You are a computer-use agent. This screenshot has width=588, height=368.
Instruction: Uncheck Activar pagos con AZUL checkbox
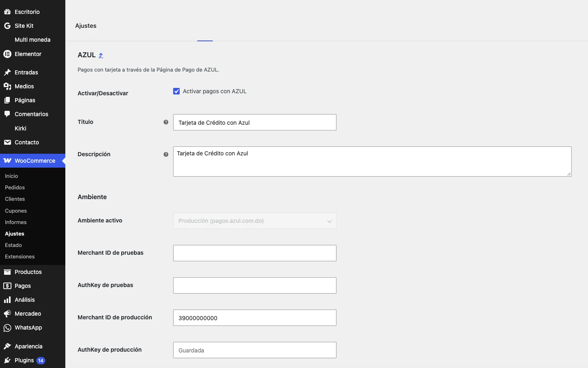(x=176, y=91)
